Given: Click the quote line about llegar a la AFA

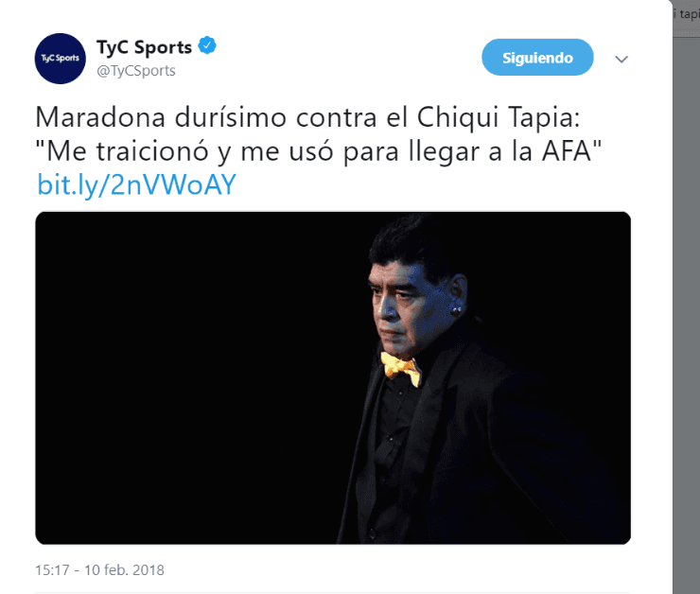Looking at the screenshot, I should (x=319, y=150).
